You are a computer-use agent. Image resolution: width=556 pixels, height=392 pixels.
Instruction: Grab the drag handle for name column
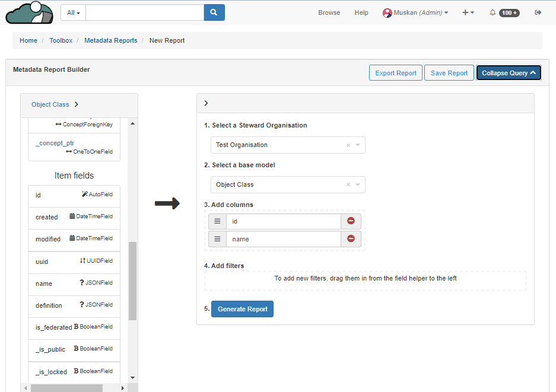pos(217,239)
